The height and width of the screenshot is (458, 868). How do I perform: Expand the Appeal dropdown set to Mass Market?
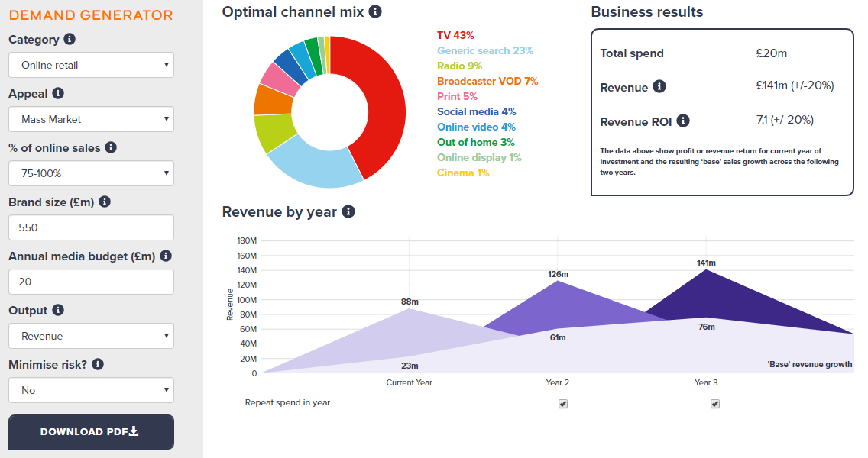[91, 119]
